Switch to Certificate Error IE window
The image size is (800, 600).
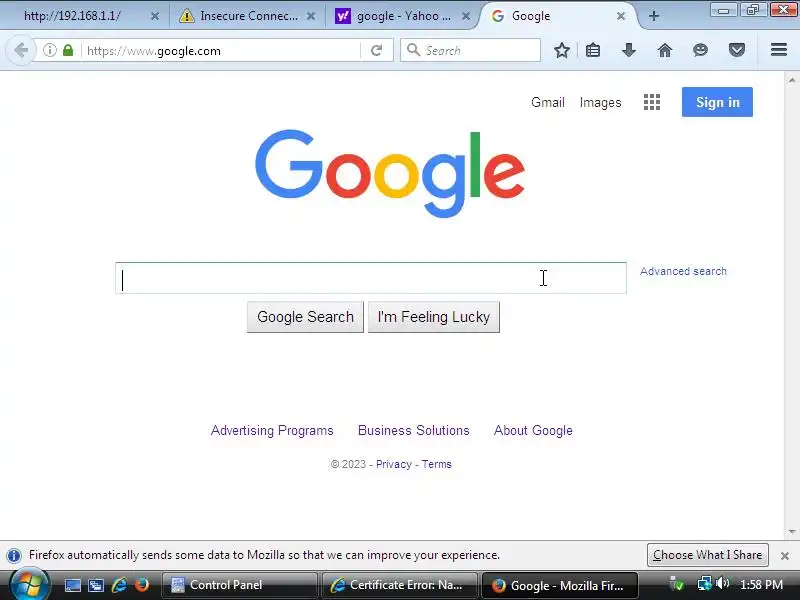point(399,585)
